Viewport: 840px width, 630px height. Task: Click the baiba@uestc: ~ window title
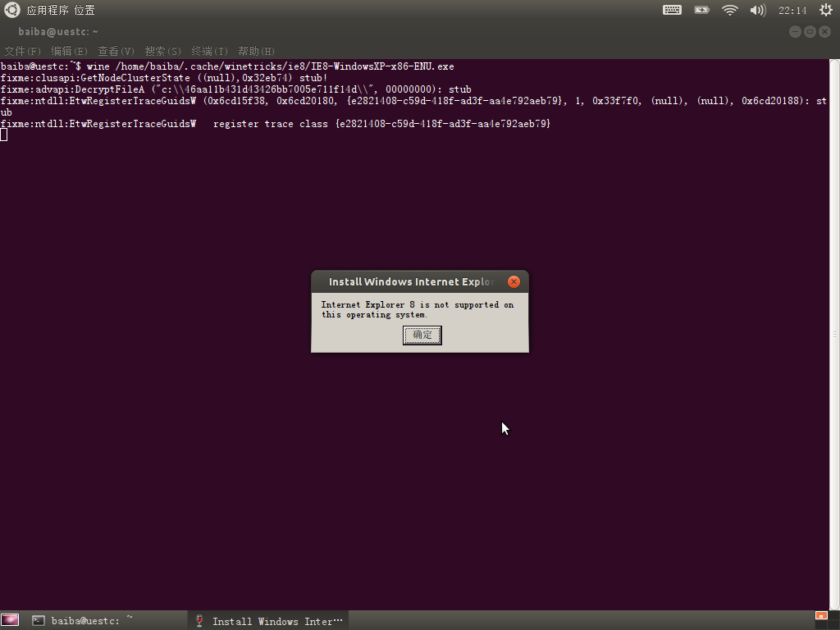(58, 32)
